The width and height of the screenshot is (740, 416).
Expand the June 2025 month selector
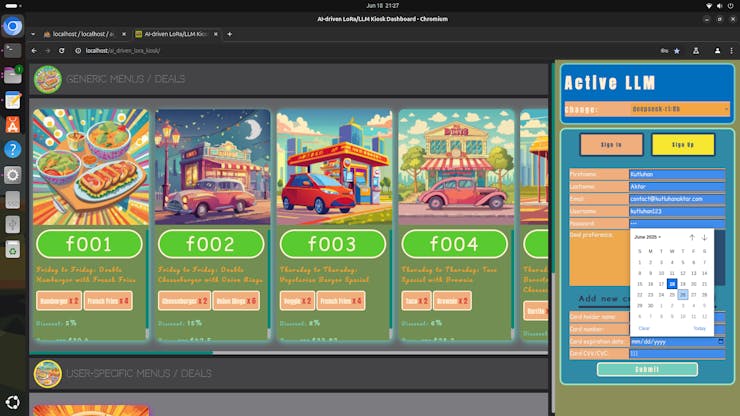647,237
